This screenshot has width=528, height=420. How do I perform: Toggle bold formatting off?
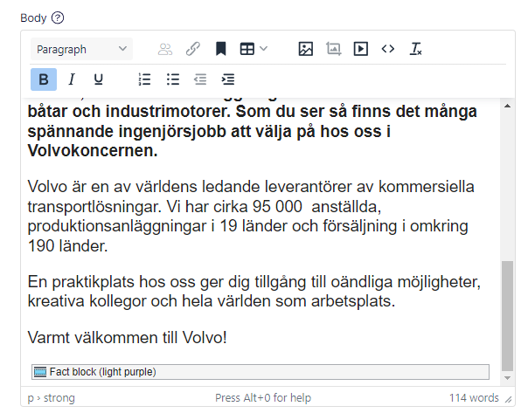tap(44, 79)
